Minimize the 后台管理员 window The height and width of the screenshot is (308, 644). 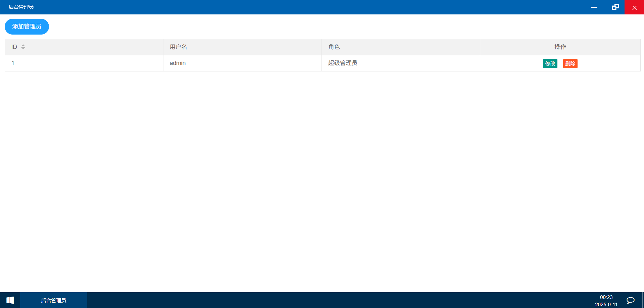tap(594, 7)
